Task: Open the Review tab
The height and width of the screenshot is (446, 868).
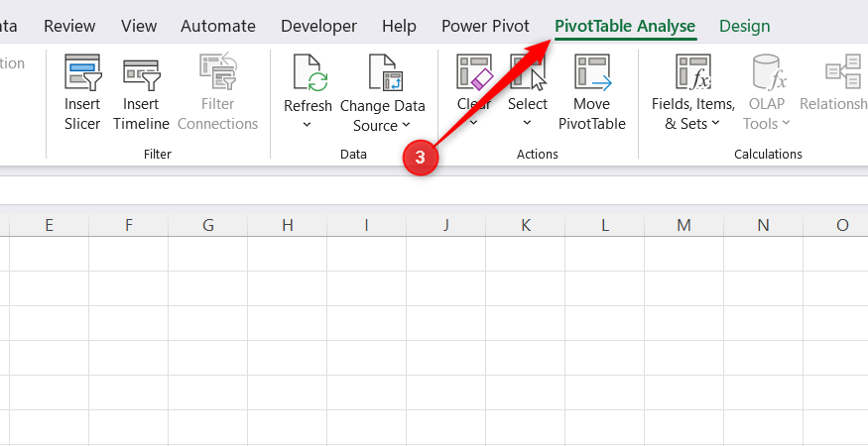Action: 69,26
